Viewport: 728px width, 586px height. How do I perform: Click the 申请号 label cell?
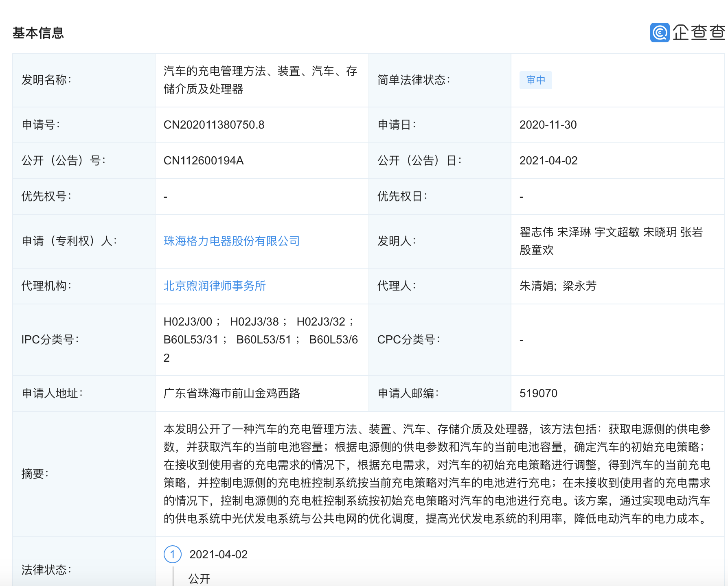point(84,125)
